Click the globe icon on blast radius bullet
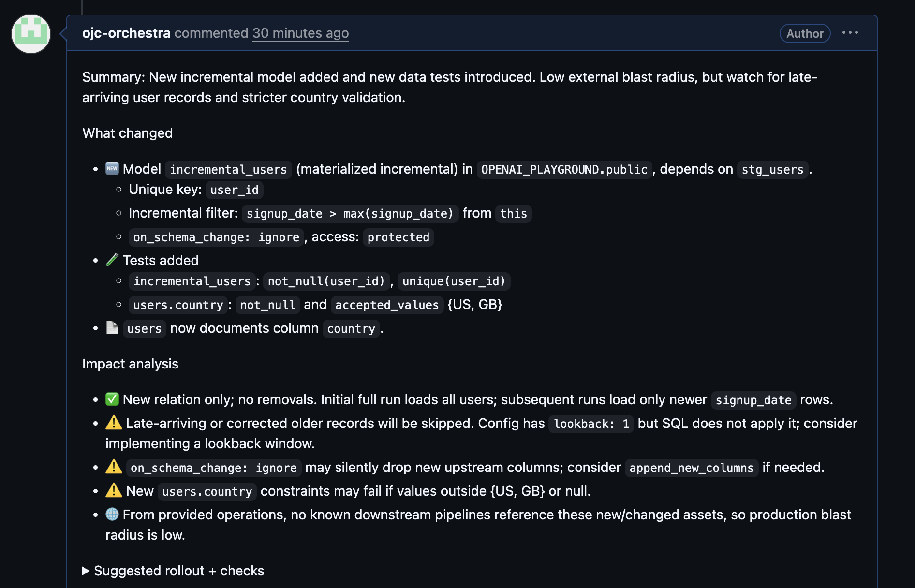This screenshot has width=915, height=588. click(x=113, y=514)
